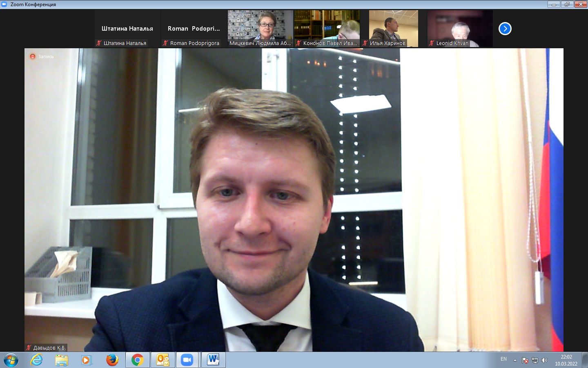Launch Firefox from the taskbar
Image resolution: width=588 pixels, height=368 pixels.
click(112, 360)
